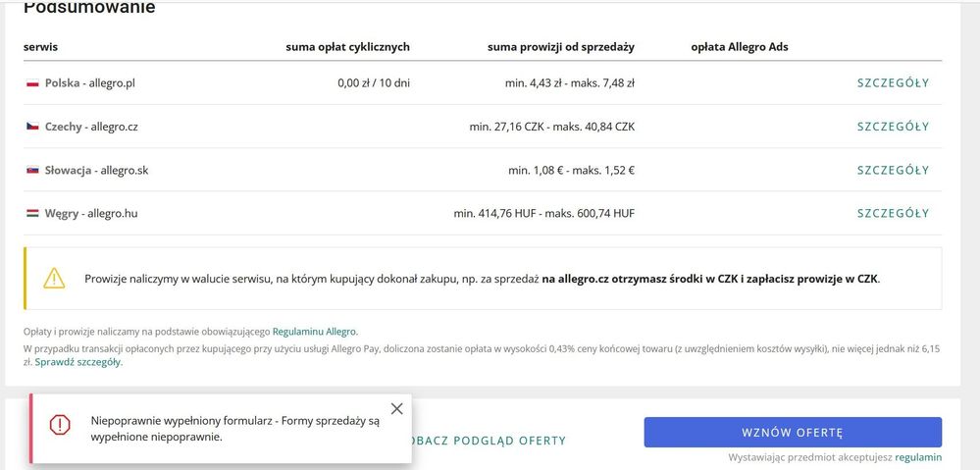This screenshot has width=980, height=470.
Task: Show SZCZEGÓŁY for Słowacja allegro.sk
Action: [893, 170]
